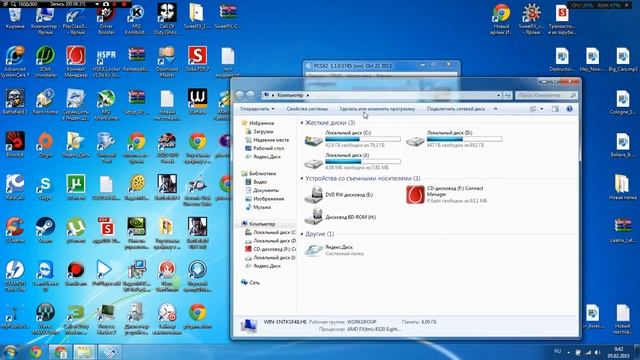
Task: Select Музыка library in navigation pane
Action: click(258, 207)
